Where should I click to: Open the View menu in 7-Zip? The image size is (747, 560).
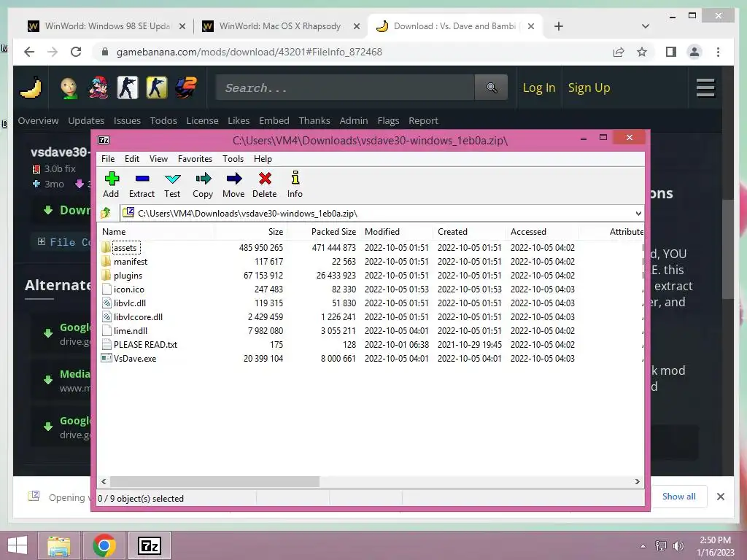point(158,158)
